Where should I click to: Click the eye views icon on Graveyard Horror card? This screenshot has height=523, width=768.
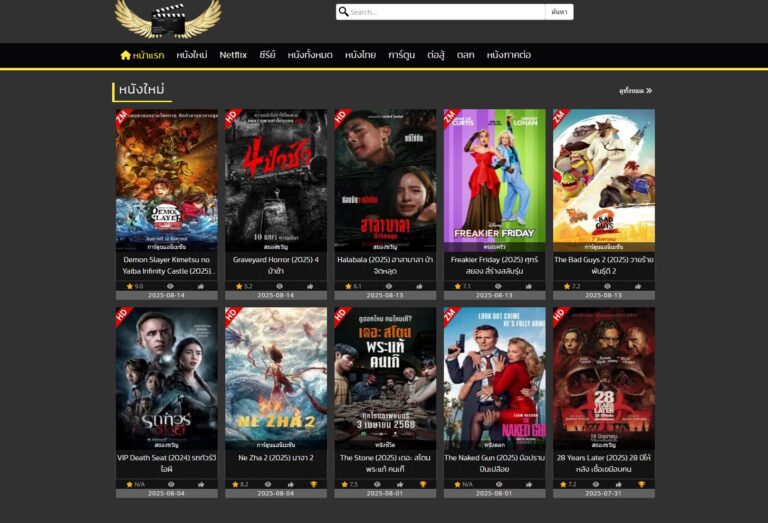[279, 286]
